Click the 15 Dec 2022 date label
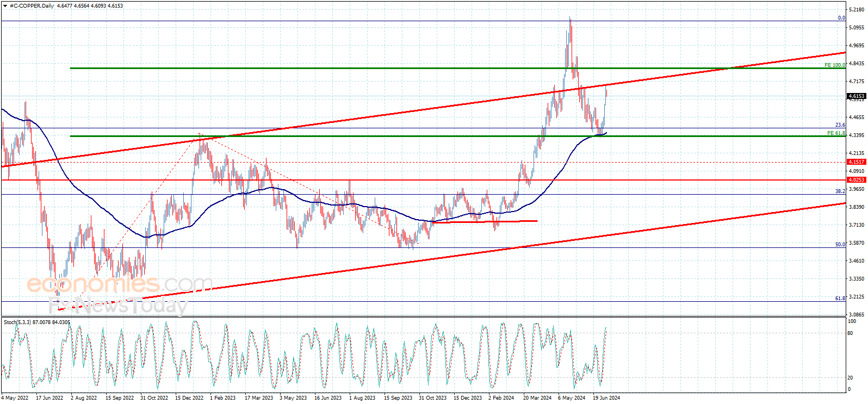Image resolution: width=868 pixels, height=404 pixels. pos(189,397)
